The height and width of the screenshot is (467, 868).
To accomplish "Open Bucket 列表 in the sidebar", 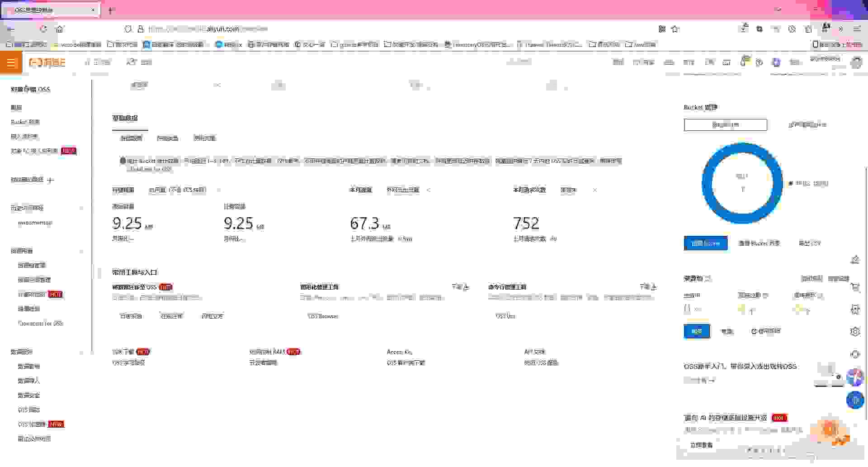I will pyautogui.click(x=25, y=122).
